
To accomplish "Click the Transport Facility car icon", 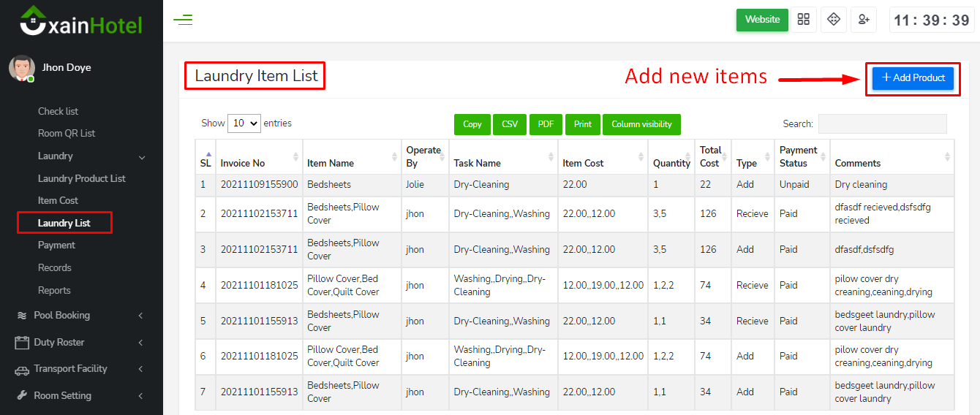I will click(21, 370).
